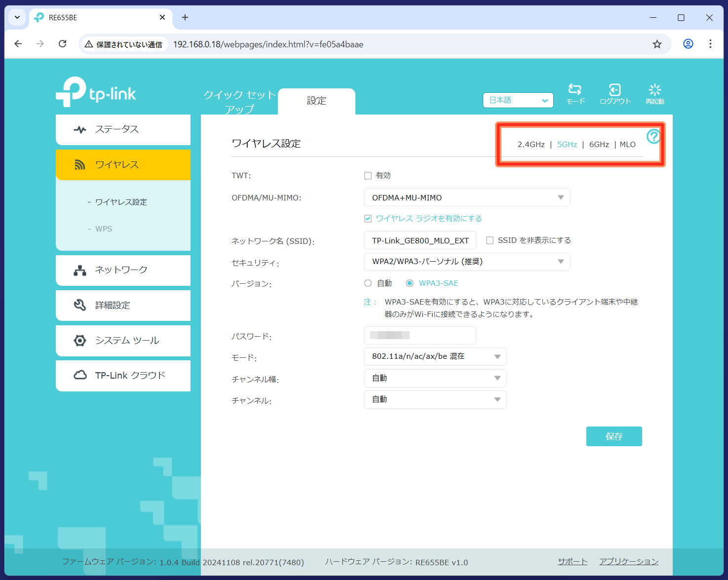The width and height of the screenshot is (728, 580).
Task: Click the browser forward arrow
Action: [40, 44]
